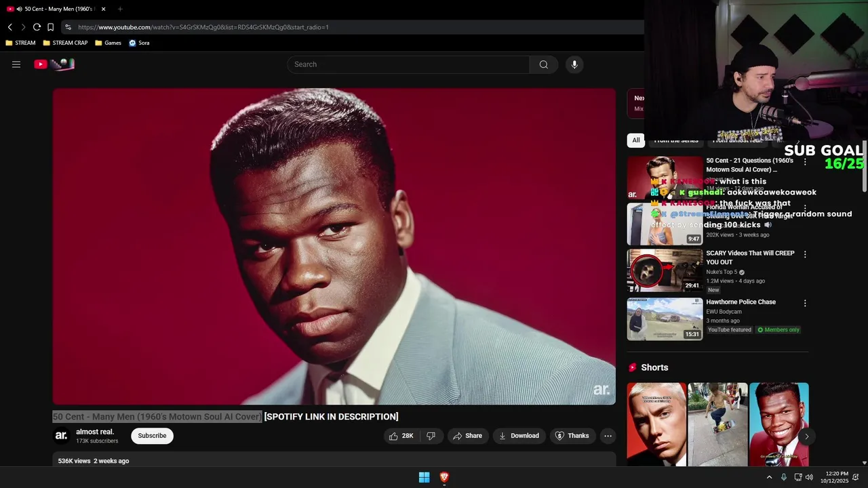
Task: Click Brave browser taskbar icon
Action: [x=444, y=477]
